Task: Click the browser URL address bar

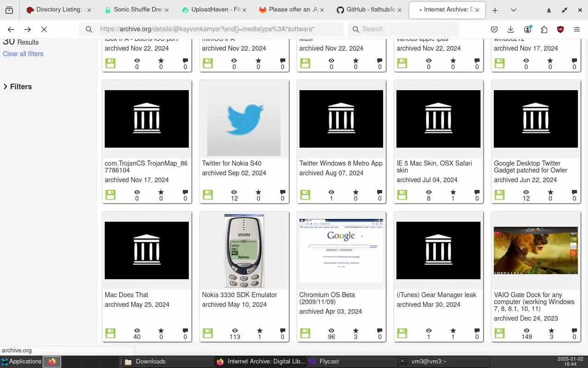Action: point(211,29)
